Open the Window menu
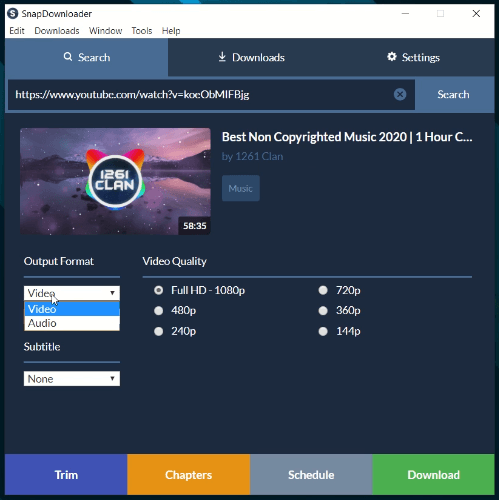The height and width of the screenshot is (500, 499). [105, 31]
